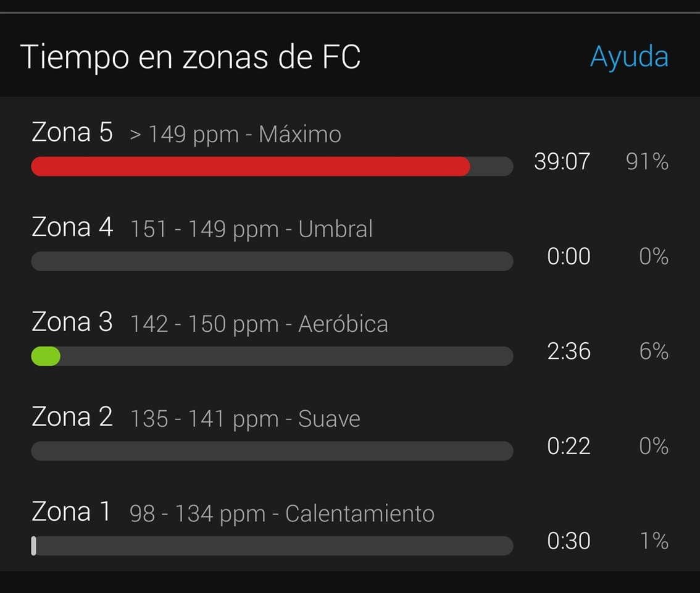
Task: Click the 'Tiempo en zonas de FC' title
Action: (x=190, y=57)
